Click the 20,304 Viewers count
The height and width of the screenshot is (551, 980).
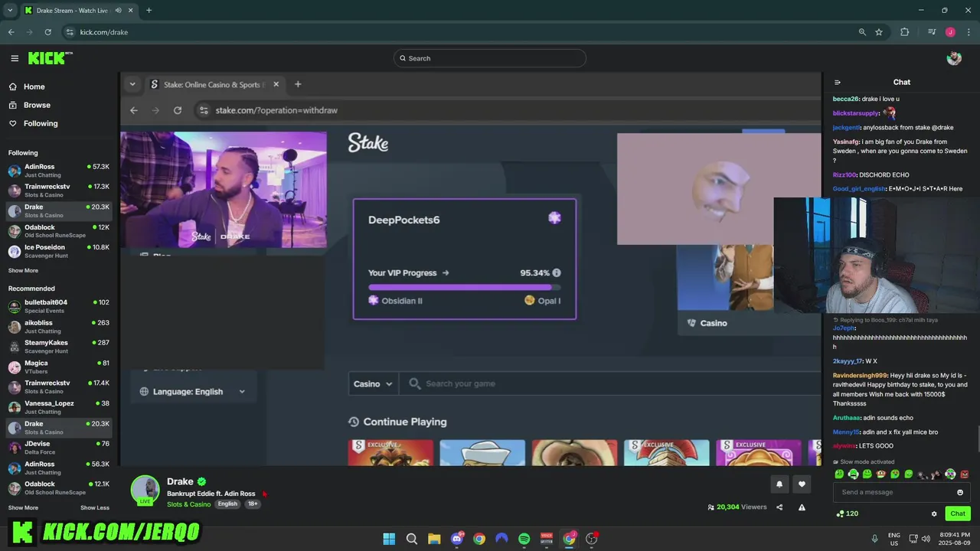point(737,507)
